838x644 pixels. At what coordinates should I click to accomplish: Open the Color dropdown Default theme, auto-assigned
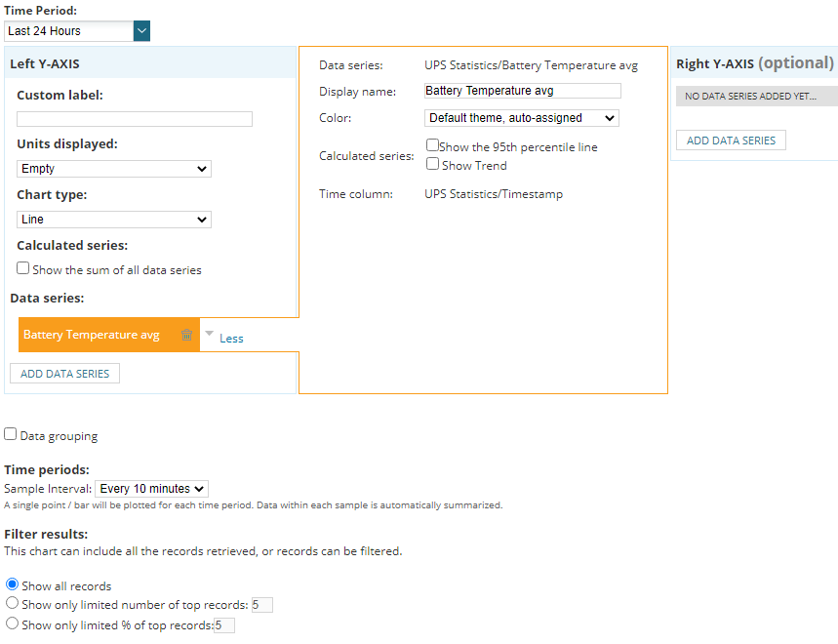click(x=522, y=118)
